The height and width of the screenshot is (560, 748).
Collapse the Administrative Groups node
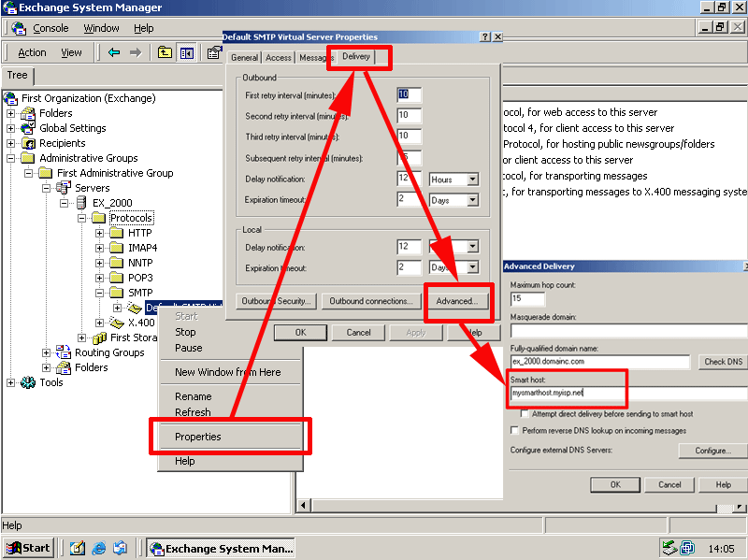(10, 158)
